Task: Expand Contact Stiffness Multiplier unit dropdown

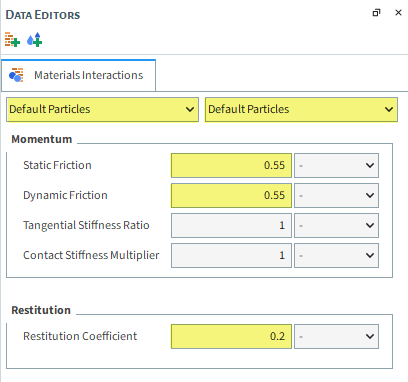Action: [336, 255]
